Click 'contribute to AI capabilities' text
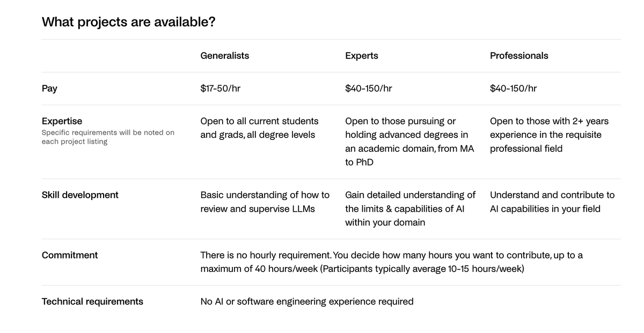The height and width of the screenshot is (333, 644). pos(552,202)
